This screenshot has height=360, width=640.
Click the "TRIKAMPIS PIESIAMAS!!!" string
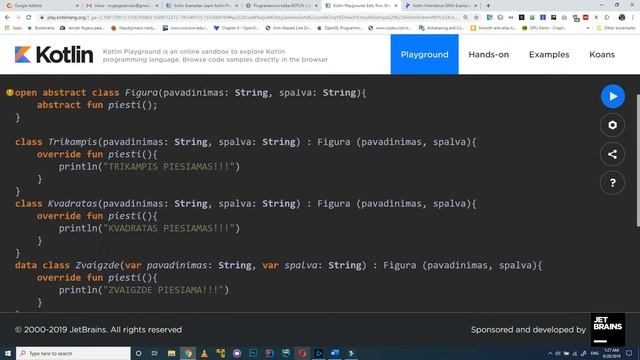[169, 167]
